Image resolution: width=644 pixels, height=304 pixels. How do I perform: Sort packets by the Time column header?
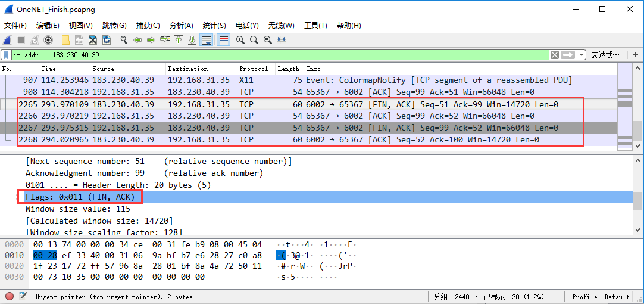point(64,69)
